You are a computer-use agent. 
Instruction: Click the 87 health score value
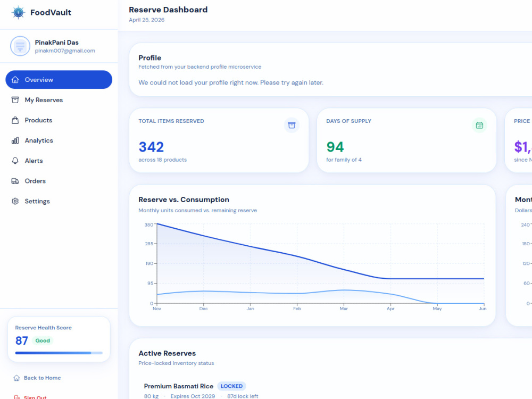[x=22, y=340]
